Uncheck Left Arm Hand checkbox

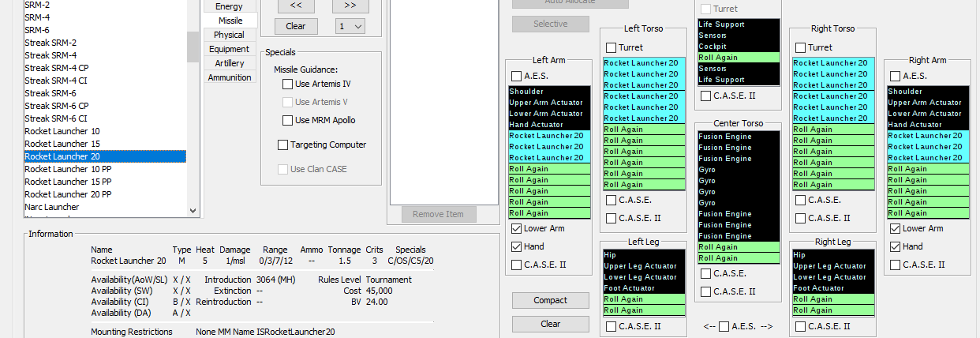(x=517, y=247)
